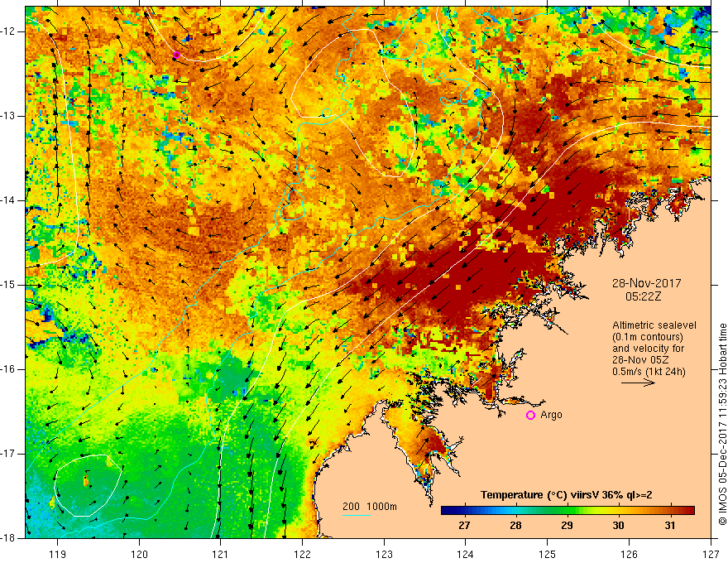Click the latitude axis label '-13'
The width and height of the screenshot is (728, 563).
pyautogui.click(x=9, y=116)
